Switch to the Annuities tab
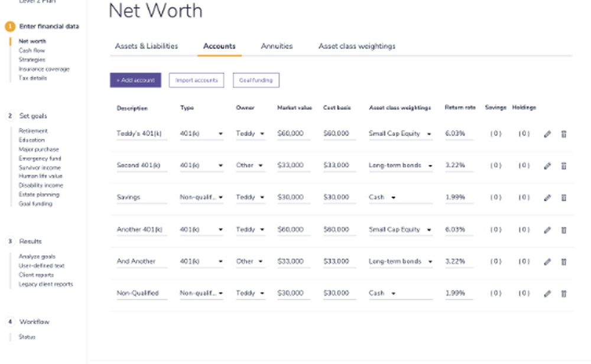 pos(277,46)
